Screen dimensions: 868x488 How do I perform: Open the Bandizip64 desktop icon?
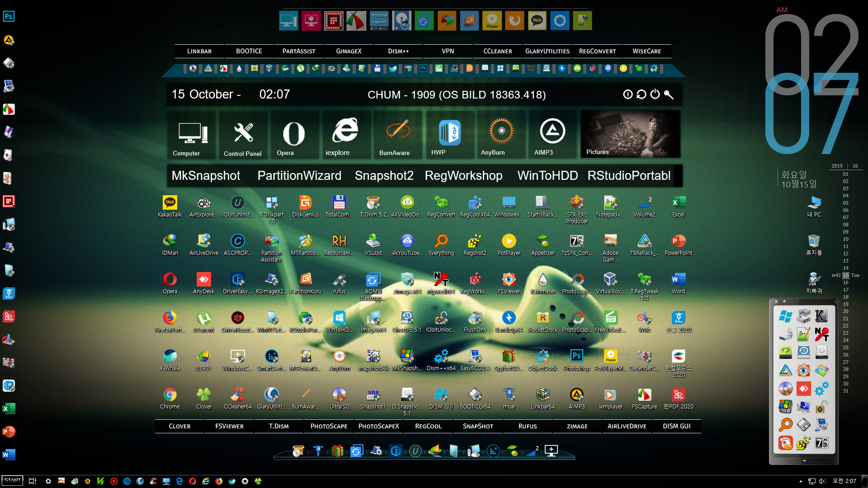(509, 322)
